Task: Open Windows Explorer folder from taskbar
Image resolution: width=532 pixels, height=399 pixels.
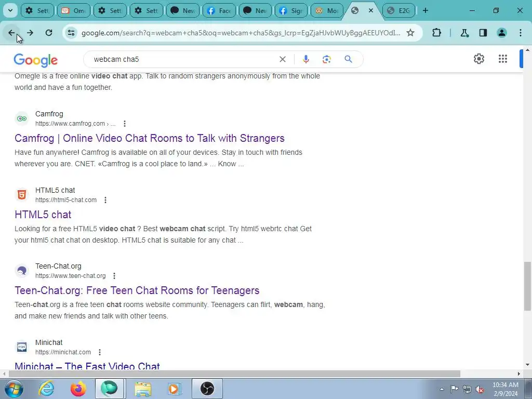Action: pos(143,389)
